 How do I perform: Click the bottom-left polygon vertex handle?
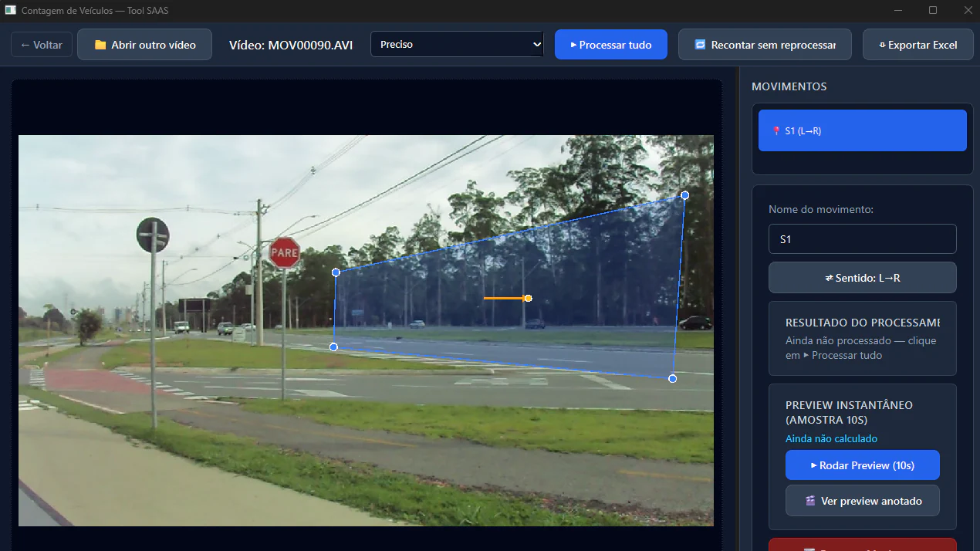pos(333,347)
